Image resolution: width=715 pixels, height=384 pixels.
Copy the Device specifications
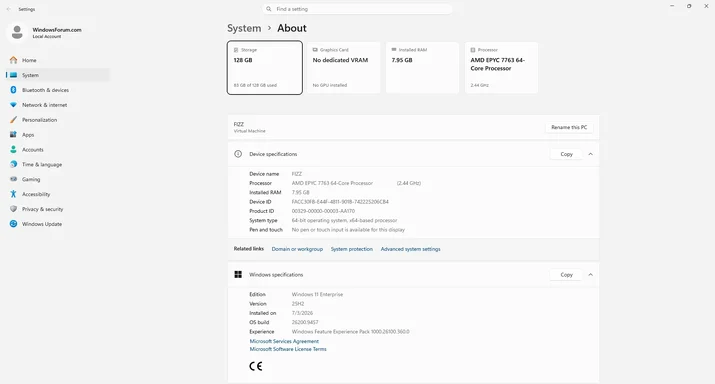[566, 154]
